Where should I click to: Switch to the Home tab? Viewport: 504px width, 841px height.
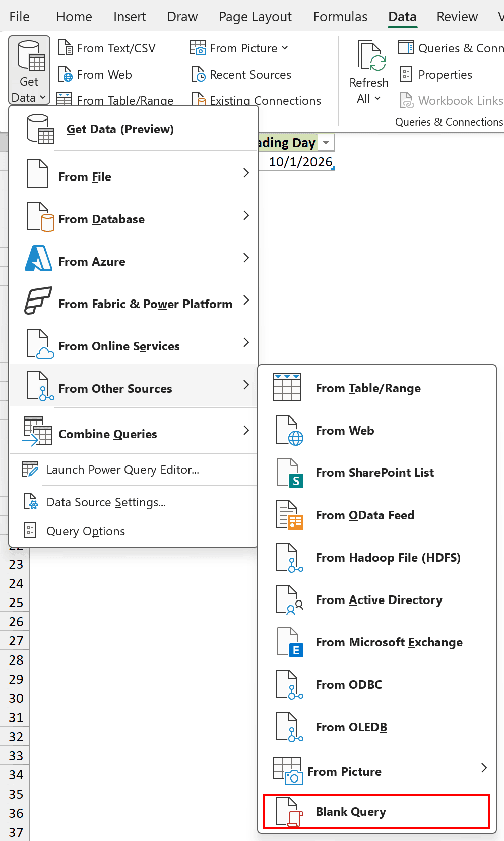pos(74,17)
